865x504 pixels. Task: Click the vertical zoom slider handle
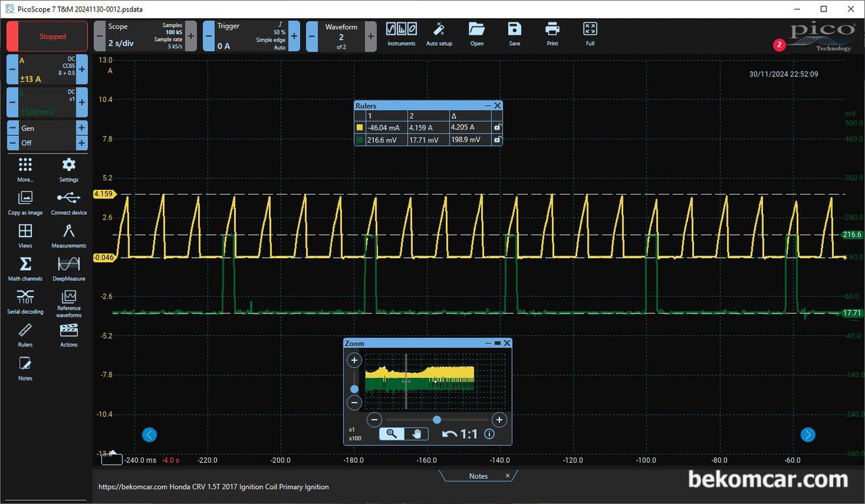tap(354, 389)
